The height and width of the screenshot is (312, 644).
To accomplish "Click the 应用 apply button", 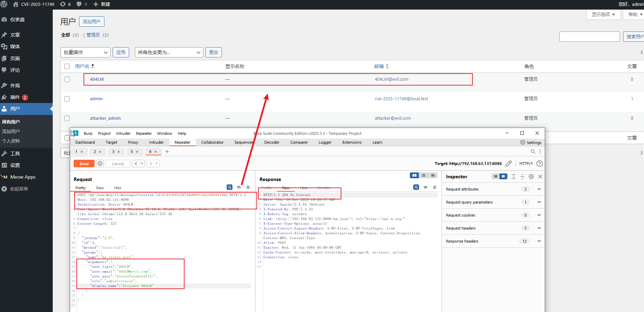I will pos(121,52).
